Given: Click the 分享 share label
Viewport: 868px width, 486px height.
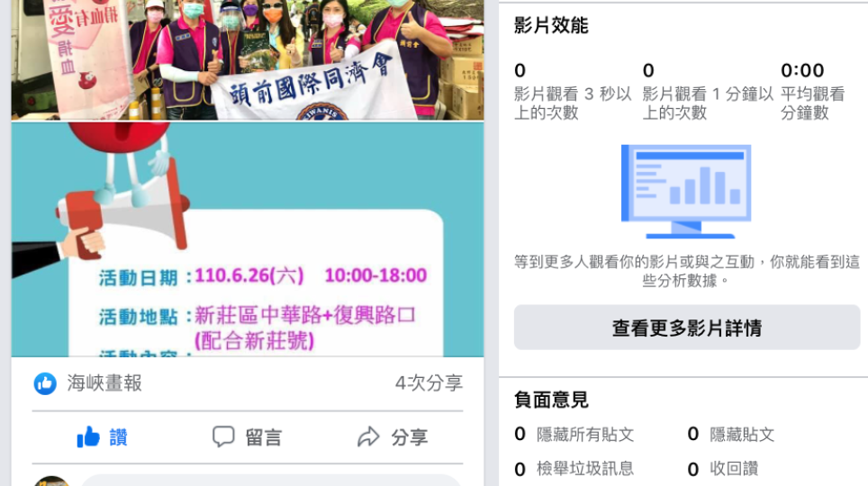Looking at the screenshot, I should tap(410, 437).
